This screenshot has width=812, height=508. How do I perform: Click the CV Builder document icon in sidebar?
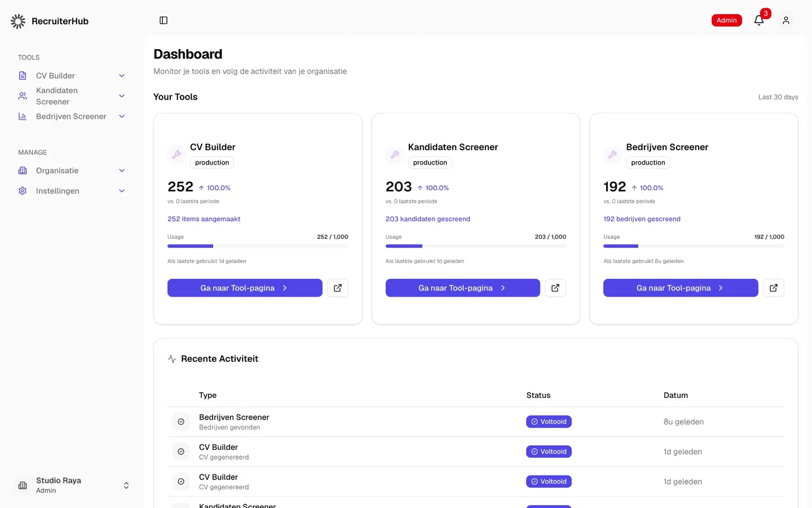pos(23,76)
